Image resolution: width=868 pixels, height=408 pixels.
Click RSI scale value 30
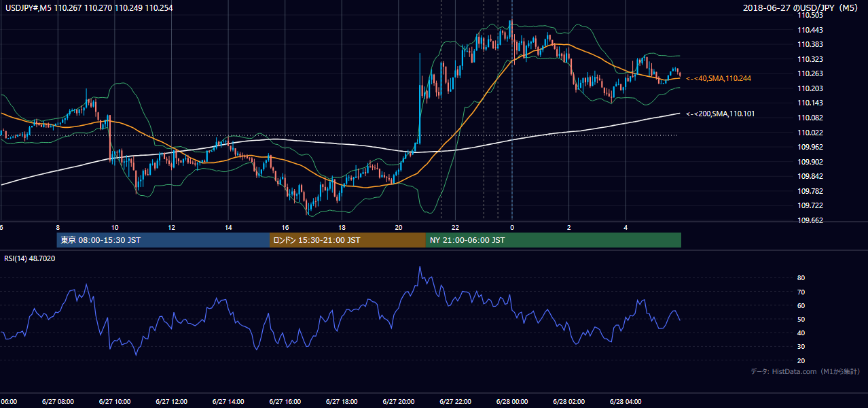[801, 347]
